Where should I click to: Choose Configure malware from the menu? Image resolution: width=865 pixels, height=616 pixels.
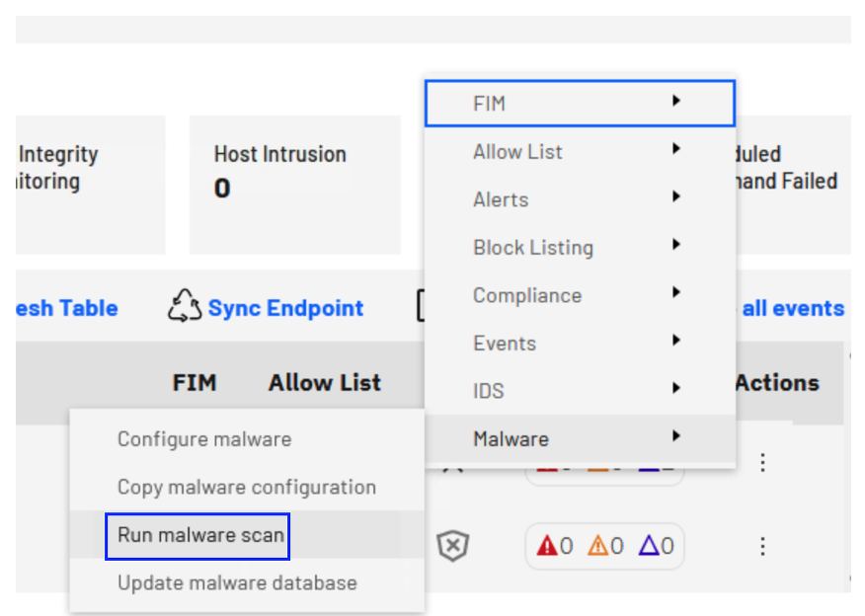click(x=203, y=439)
